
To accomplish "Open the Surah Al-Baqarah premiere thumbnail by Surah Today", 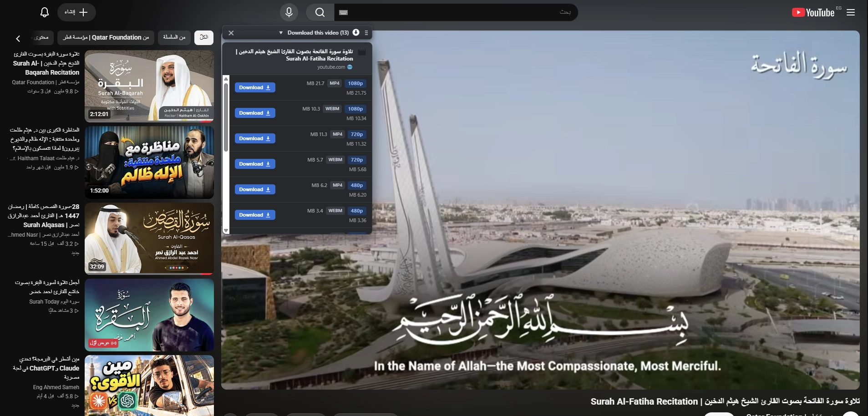I will (149, 315).
